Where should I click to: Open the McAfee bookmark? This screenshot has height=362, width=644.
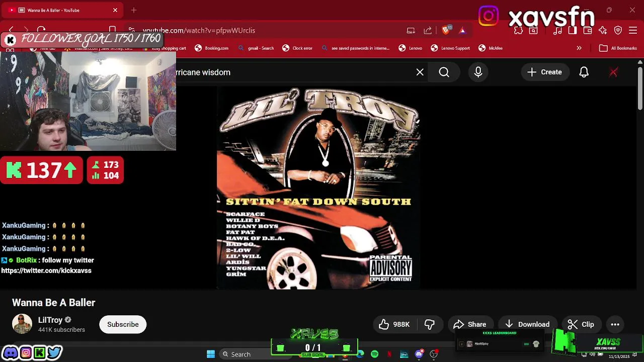(491, 48)
